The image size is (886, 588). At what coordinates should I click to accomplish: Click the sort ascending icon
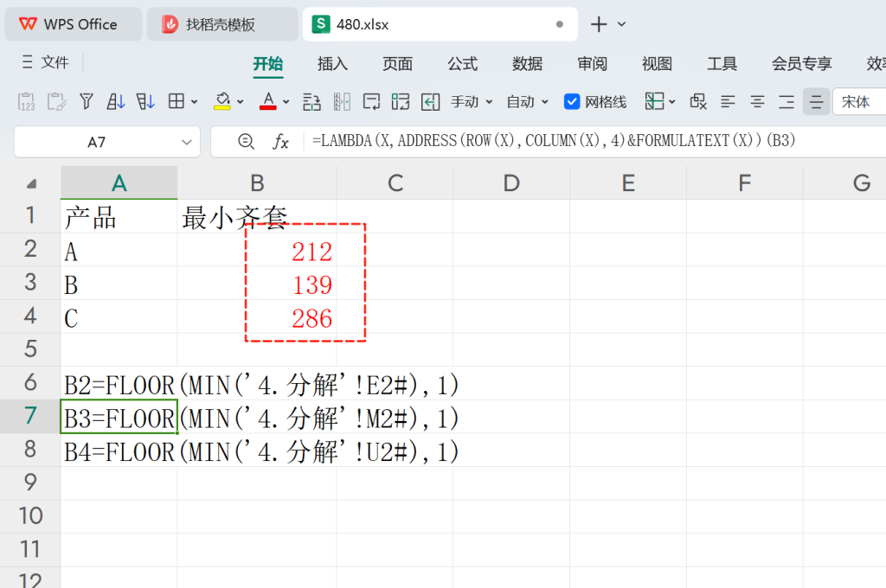tap(116, 102)
